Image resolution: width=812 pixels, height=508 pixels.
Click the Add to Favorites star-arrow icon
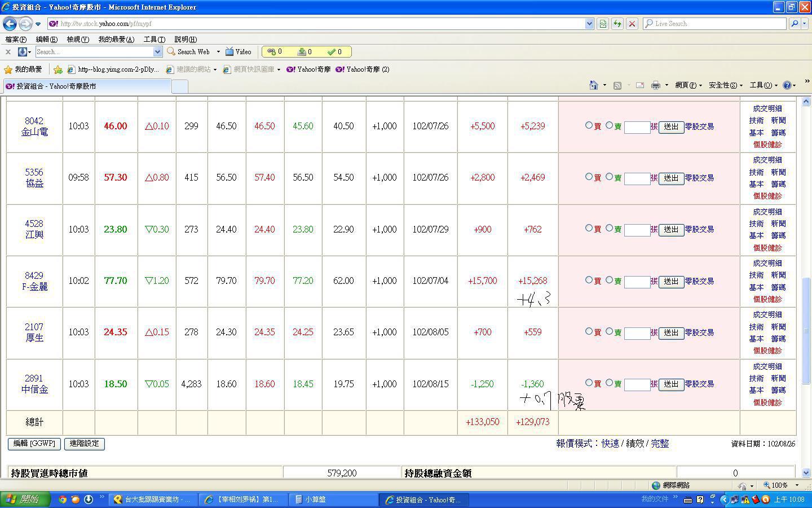[58, 69]
